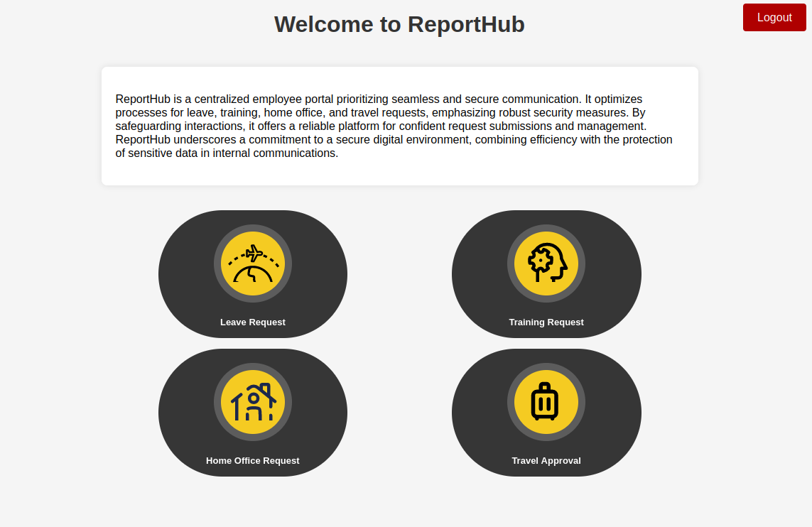Click the person figure beside the house

click(x=254, y=402)
